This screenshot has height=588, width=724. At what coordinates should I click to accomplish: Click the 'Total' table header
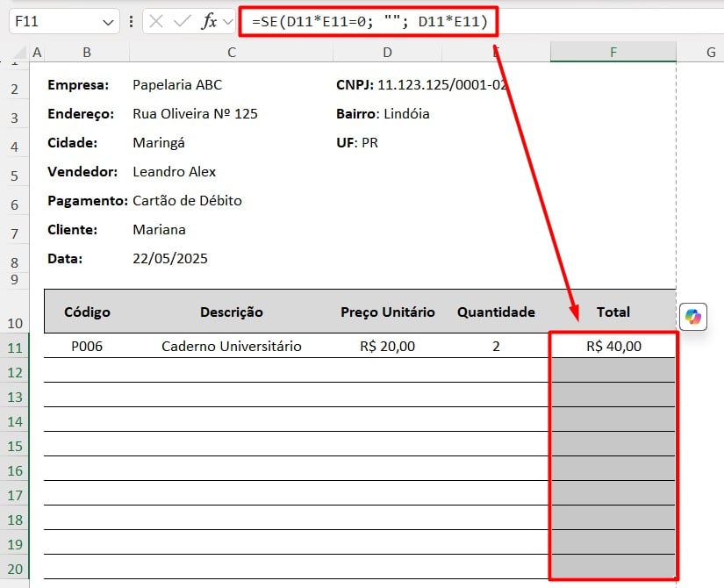click(x=613, y=312)
